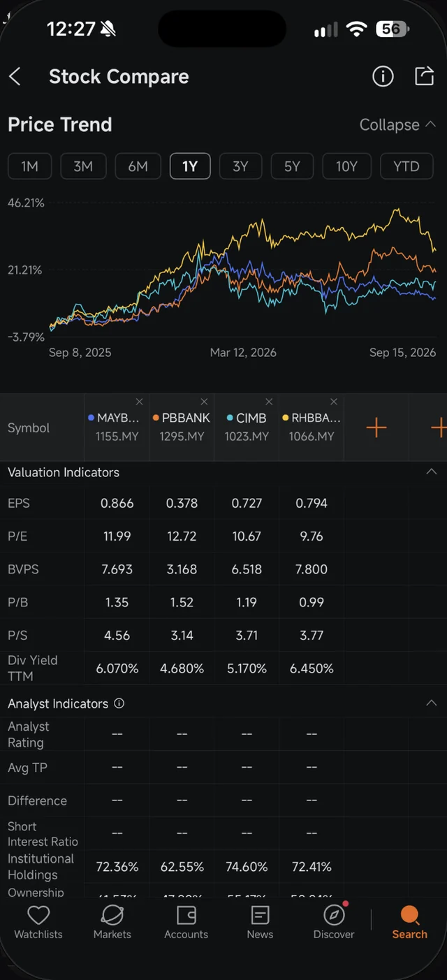
Task: Tap MAYBANK Institutional Holdings 72.36%
Action: (x=117, y=867)
